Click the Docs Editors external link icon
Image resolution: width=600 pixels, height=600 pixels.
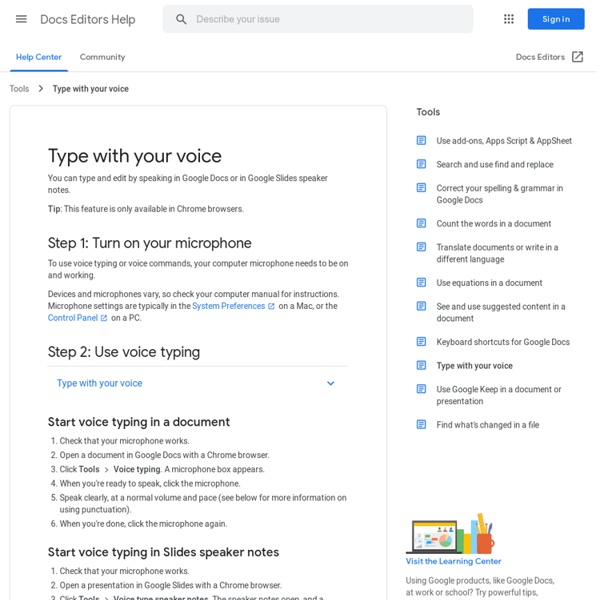point(577,57)
